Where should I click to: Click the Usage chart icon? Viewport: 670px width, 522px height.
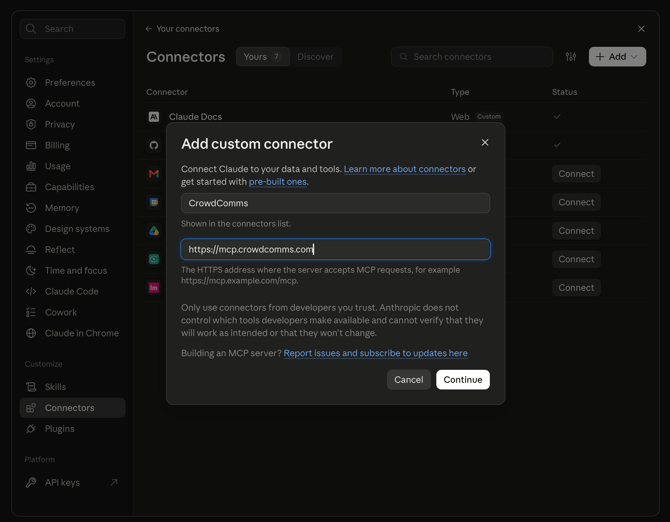pyautogui.click(x=31, y=166)
